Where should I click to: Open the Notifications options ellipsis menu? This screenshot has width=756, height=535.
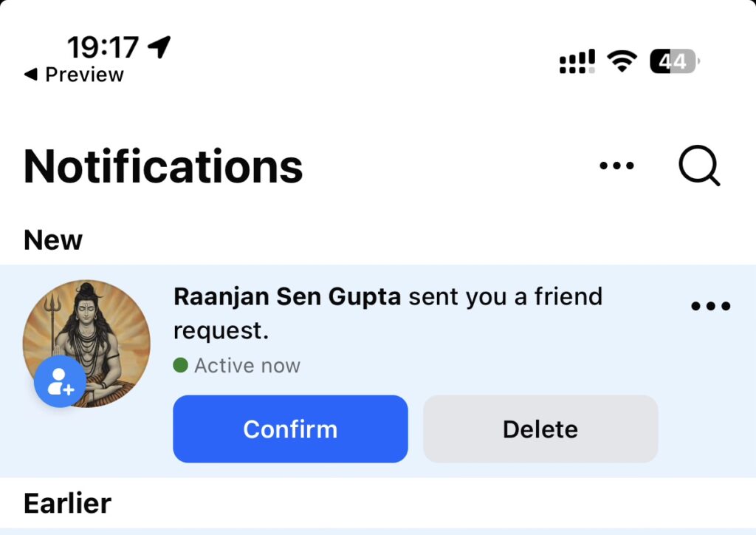click(x=616, y=166)
